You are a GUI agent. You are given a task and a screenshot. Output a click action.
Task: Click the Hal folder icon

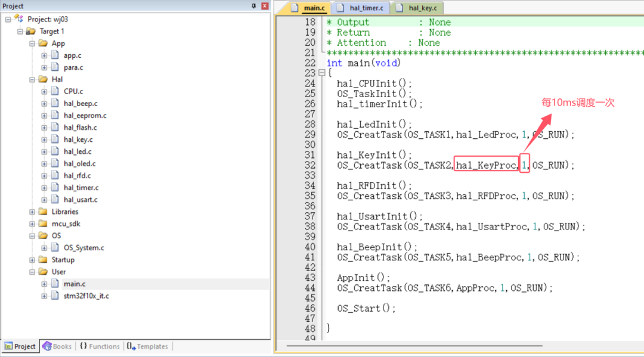(x=43, y=79)
